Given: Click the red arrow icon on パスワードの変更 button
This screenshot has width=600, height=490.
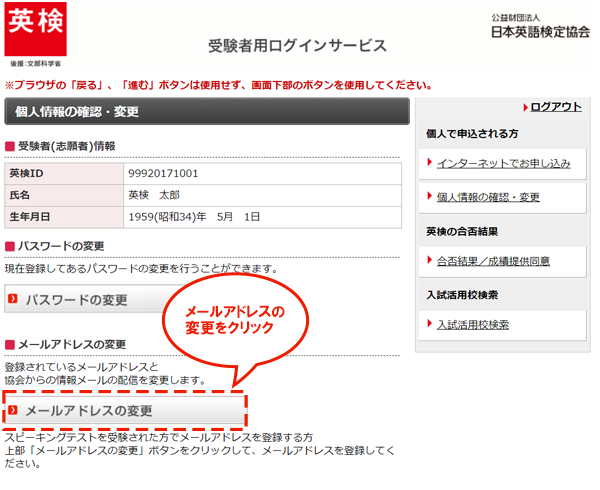Looking at the screenshot, I should coord(14,299).
